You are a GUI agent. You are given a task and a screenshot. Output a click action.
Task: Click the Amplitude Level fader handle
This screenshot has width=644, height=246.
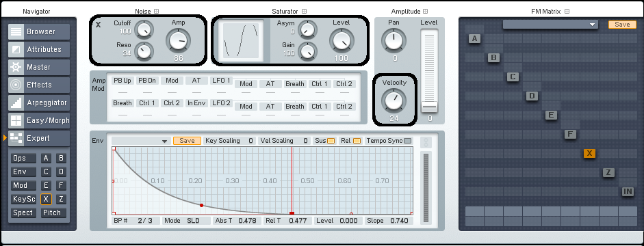point(430,107)
